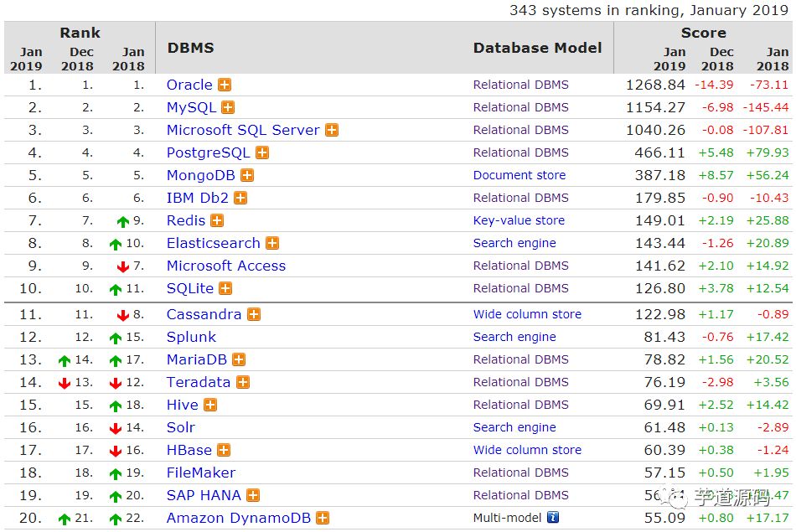Open the FileMaker link
The height and width of the screenshot is (532, 796).
(x=200, y=473)
